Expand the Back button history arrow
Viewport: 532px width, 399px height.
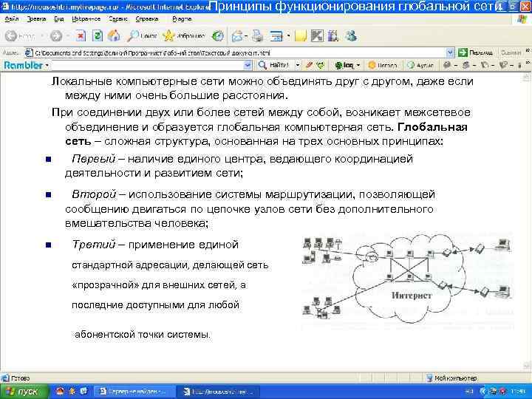[42, 36]
